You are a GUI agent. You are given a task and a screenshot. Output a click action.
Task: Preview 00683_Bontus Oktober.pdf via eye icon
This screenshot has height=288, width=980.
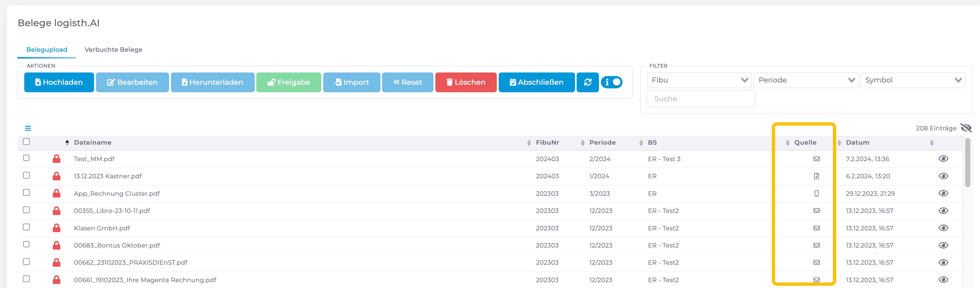pyautogui.click(x=943, y=245)
